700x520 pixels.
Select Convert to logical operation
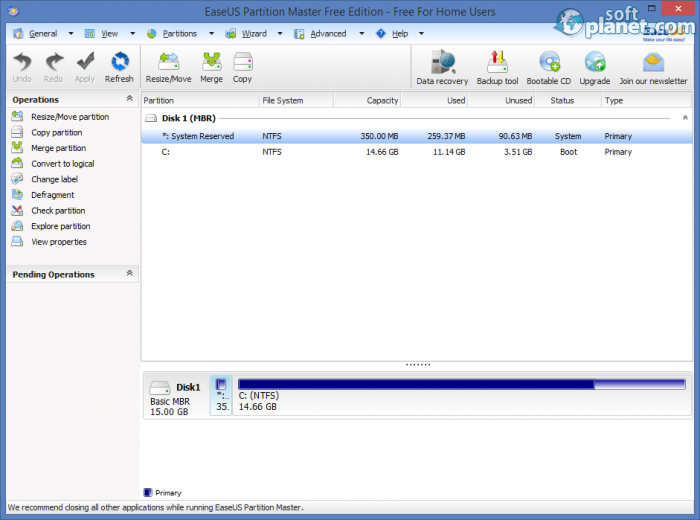tap(62, 164)
